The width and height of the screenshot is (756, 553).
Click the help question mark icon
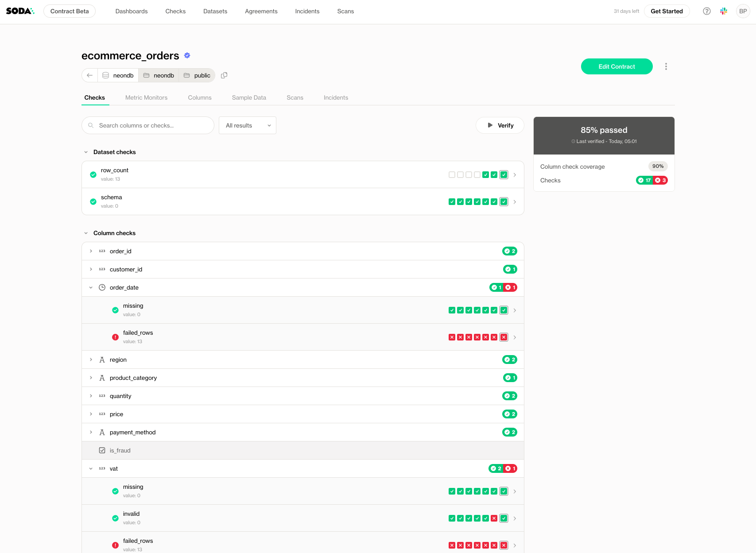tap(707, 11)
